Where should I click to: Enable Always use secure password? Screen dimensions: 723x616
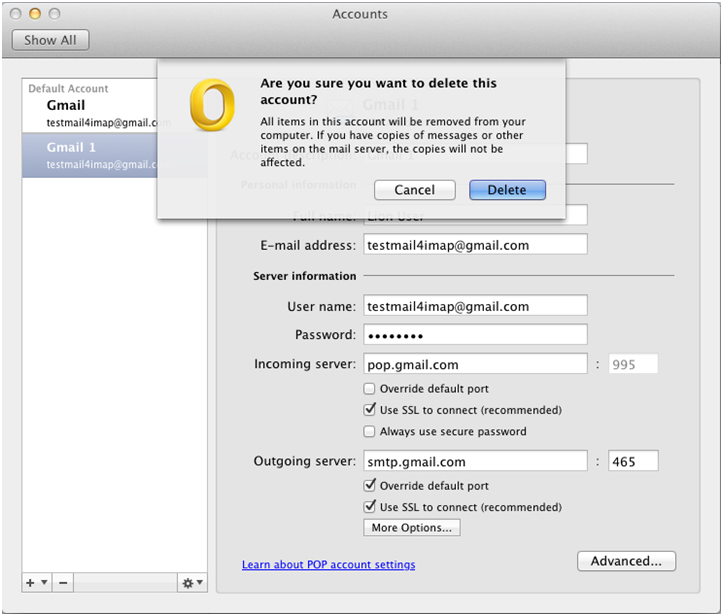(369, 432)
